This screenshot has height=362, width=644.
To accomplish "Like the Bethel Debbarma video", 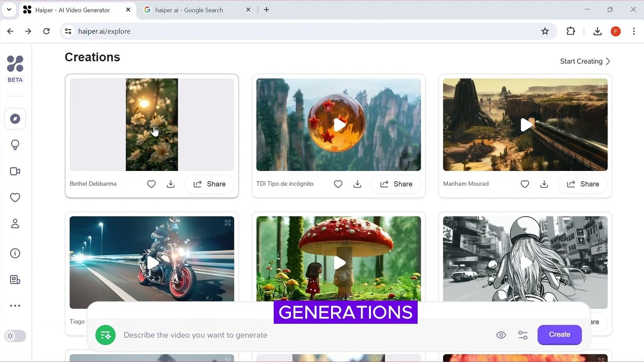I will (151, 184).
